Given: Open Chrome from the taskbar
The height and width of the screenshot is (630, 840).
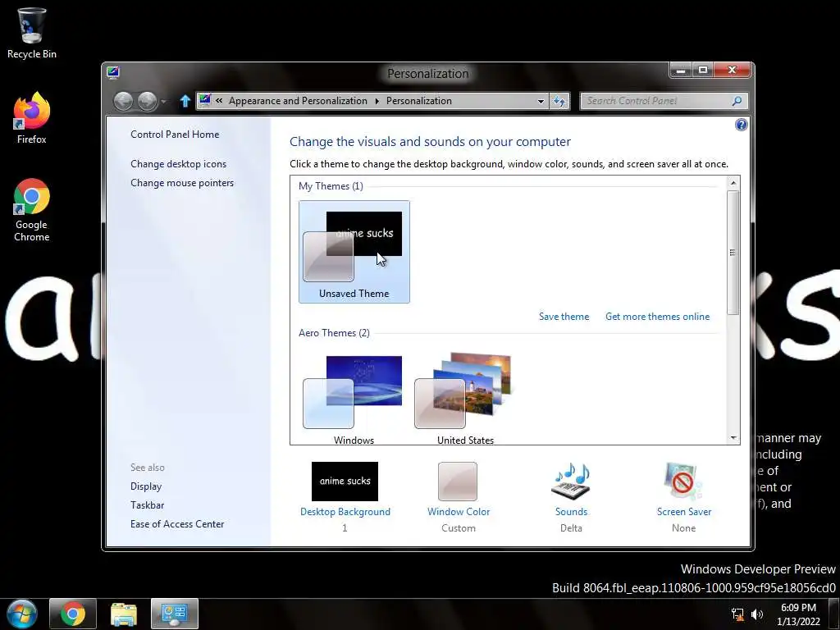Looking at the screenshot, I should tap(73, 614).
